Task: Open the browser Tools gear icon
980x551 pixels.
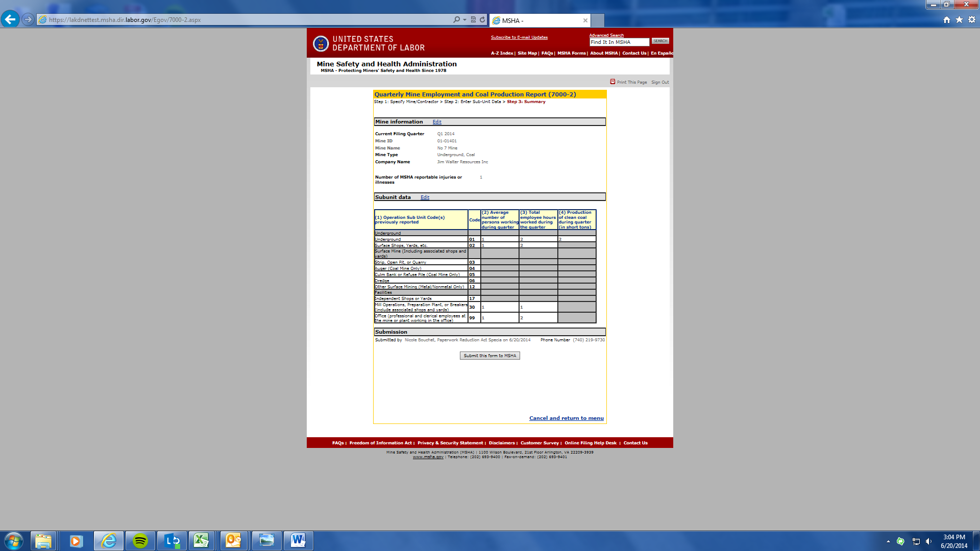Action: [972, 19]
